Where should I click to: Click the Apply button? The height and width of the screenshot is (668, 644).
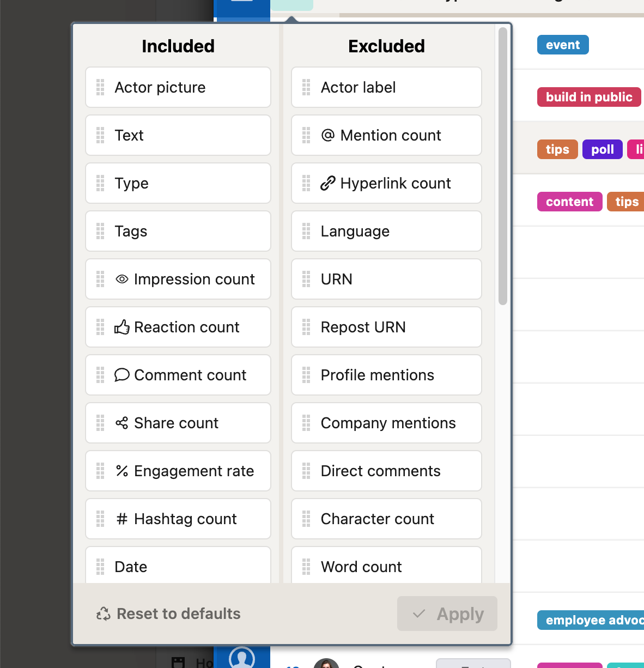[x=447, y=614]
